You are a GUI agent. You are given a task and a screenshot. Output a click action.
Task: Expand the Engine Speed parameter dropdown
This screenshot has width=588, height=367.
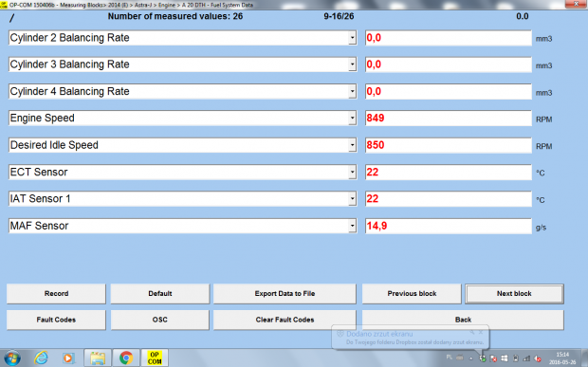coord(352,119)
